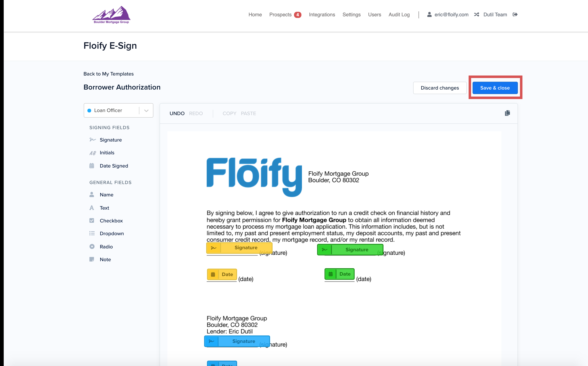Click Back to My Templates link
The height and width of the screenshot is (366, 588).
108,74
